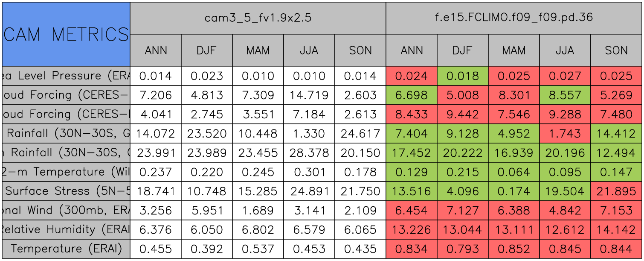The width and height of the screenshot is (644, 261).
Task: Select the cell with value 0.537
Action: [258, 249]
